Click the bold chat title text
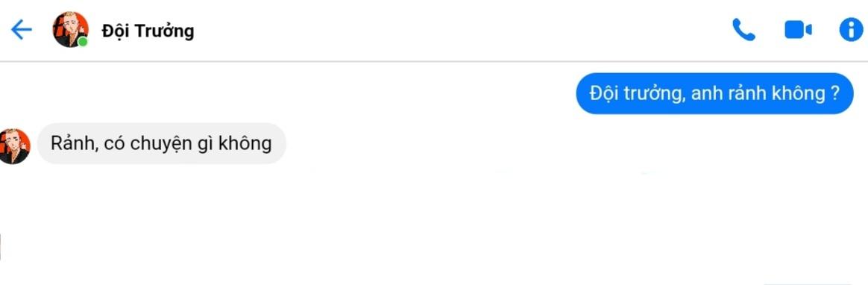 (148, 31)
